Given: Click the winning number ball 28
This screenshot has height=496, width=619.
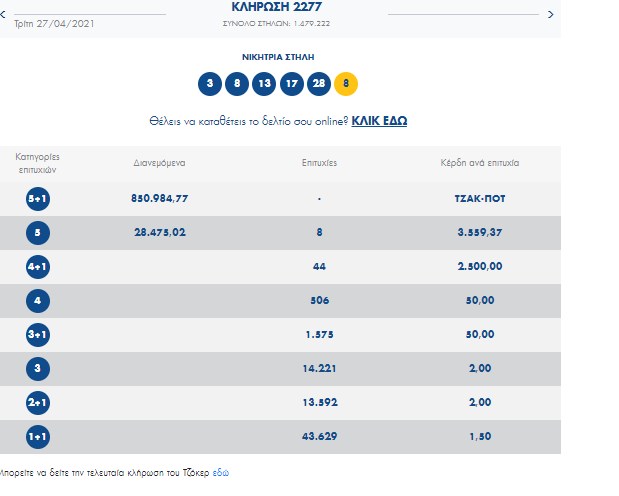Looking at the screenshot, I should click(x=318, y=84).
